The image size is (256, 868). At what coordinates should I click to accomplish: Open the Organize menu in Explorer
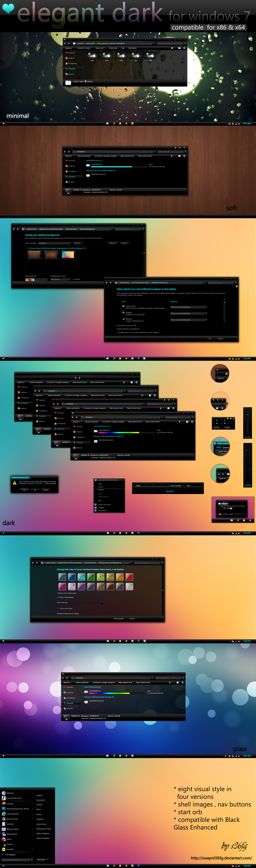(x=76, y=422)
